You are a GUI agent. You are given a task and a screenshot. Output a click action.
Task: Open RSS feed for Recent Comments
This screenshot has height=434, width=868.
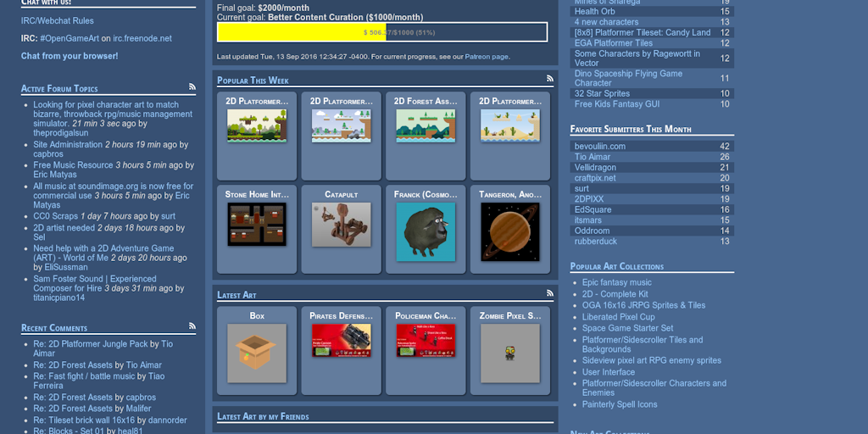[192, 326]
